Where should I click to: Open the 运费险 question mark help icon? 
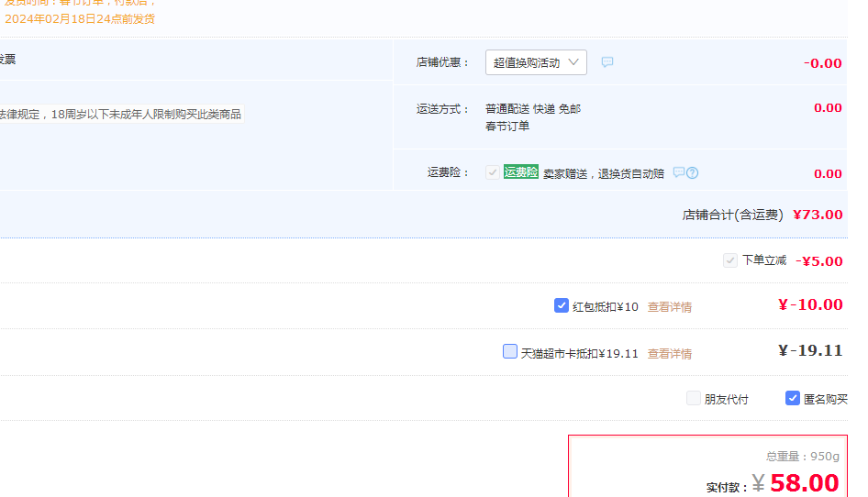coord(692,172)
